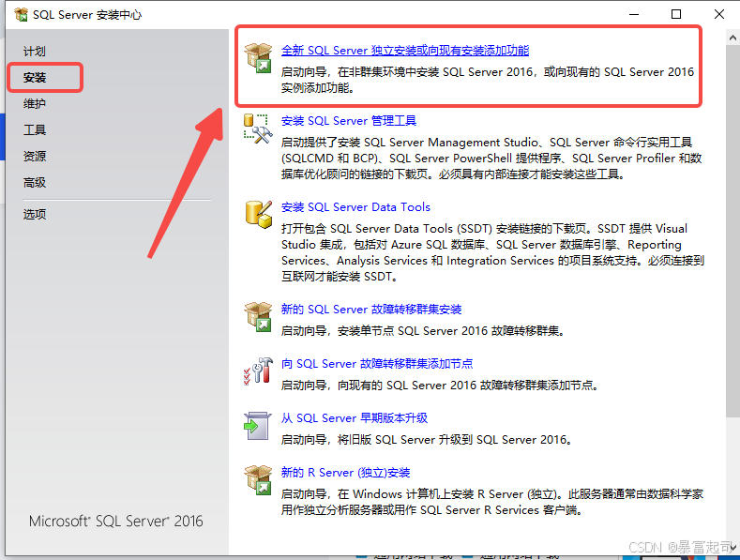
Task: Open the 高级 sidebar page
Action: pos(35,183)
